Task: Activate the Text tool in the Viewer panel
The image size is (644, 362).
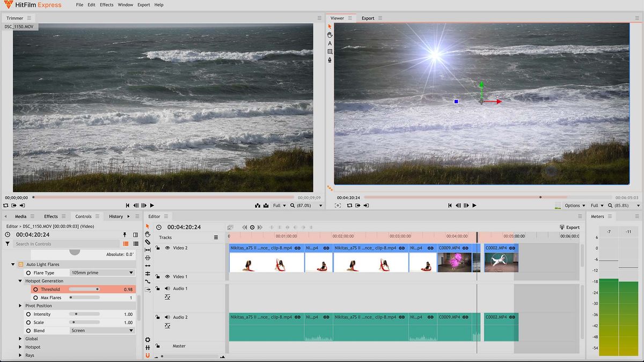Action: [330, 43]
